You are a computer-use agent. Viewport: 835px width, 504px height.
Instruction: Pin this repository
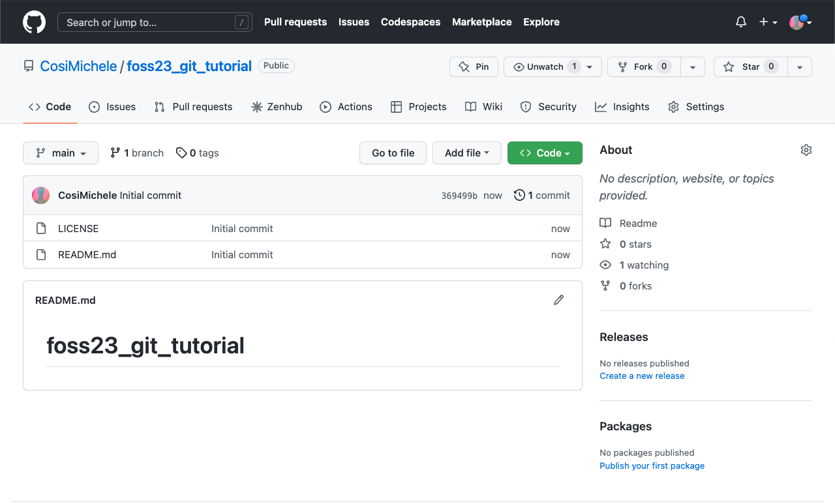point(474,67)
